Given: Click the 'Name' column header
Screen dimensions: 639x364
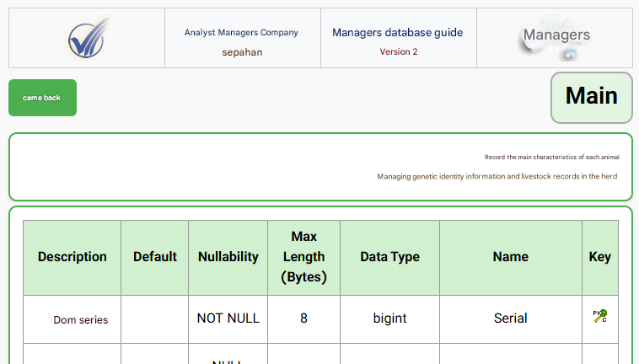Looking at the screenshot, I should (x=510, y=257).
